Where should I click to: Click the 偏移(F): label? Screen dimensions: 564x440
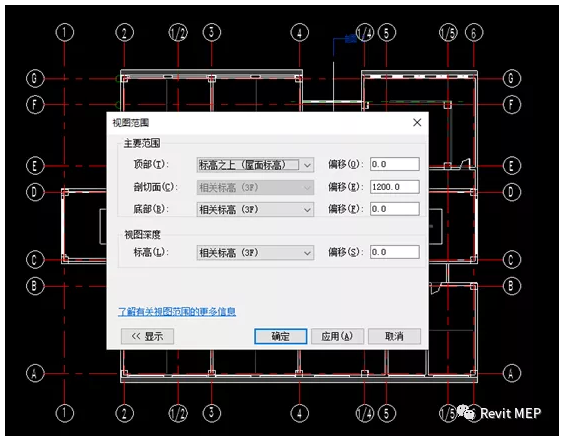click(x=345, y=209)
